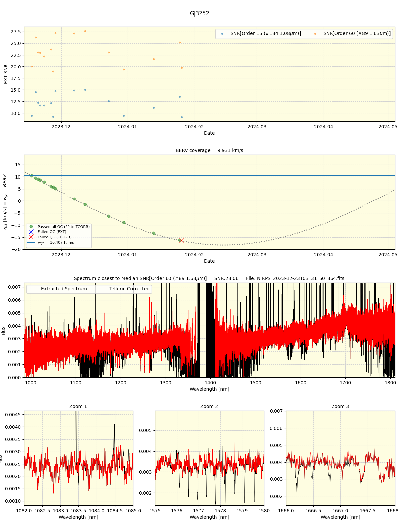The width and height of the screenshot is (399, 532).
Task: Click the Zoom 2 subplot title
Action: tap(209, 406)
